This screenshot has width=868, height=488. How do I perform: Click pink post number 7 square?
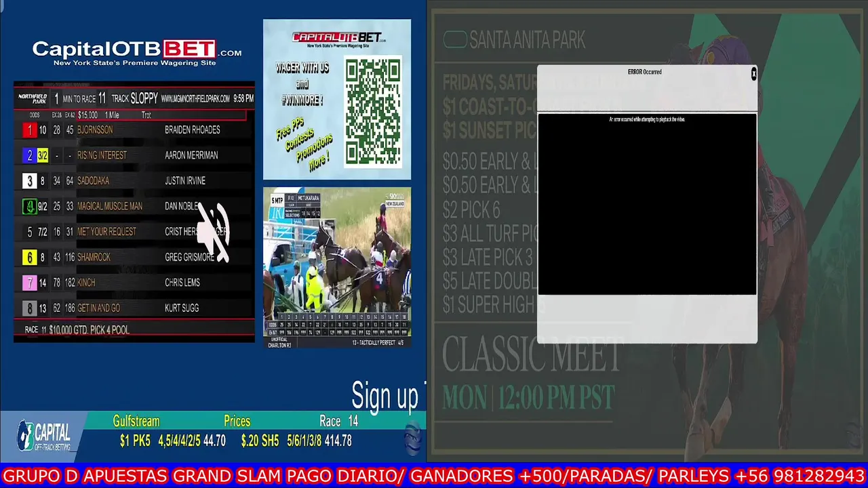[29, 283]
